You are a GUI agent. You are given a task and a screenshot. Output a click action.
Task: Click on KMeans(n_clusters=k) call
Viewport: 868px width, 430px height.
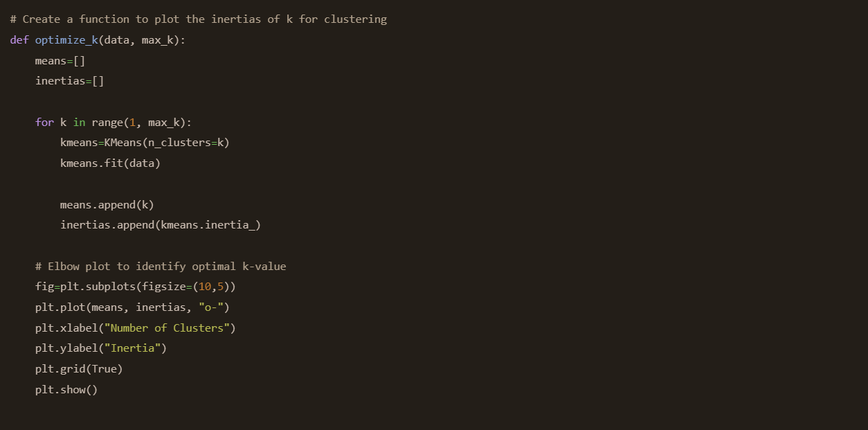point(167,143)
